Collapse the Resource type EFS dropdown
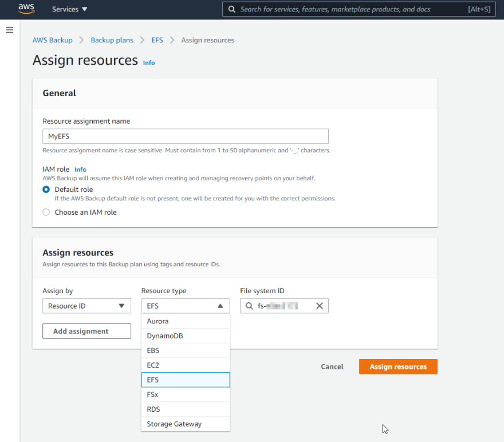Viewport: 504px width, 442px height. coord(186,306)
